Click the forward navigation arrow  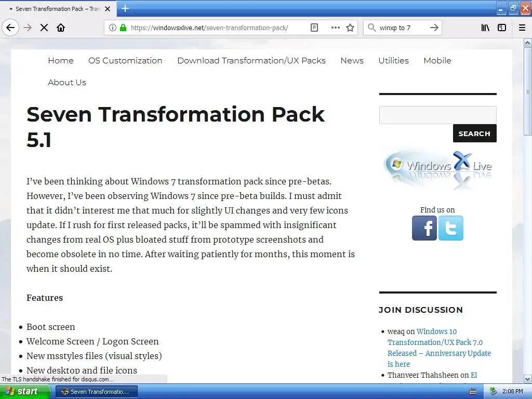[28, 28]
